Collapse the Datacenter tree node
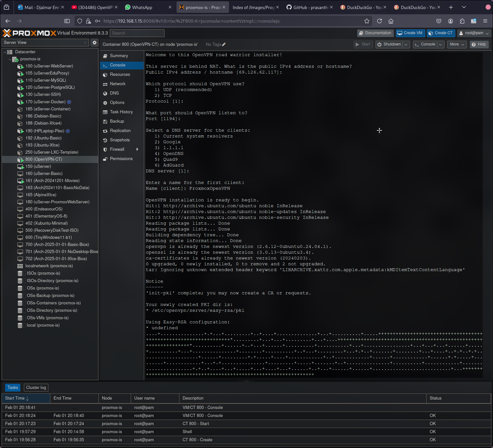Viewport: 493px width, 448px height. (5, 52)
